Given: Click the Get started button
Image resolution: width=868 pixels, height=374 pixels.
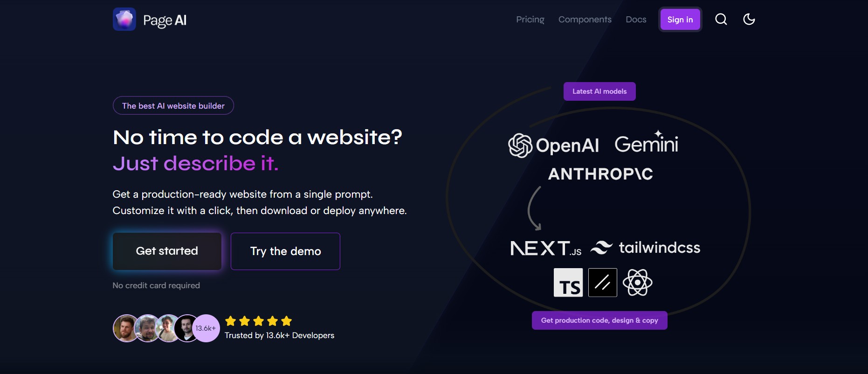Looking at the screenshot, I should (x=167, y=251).
